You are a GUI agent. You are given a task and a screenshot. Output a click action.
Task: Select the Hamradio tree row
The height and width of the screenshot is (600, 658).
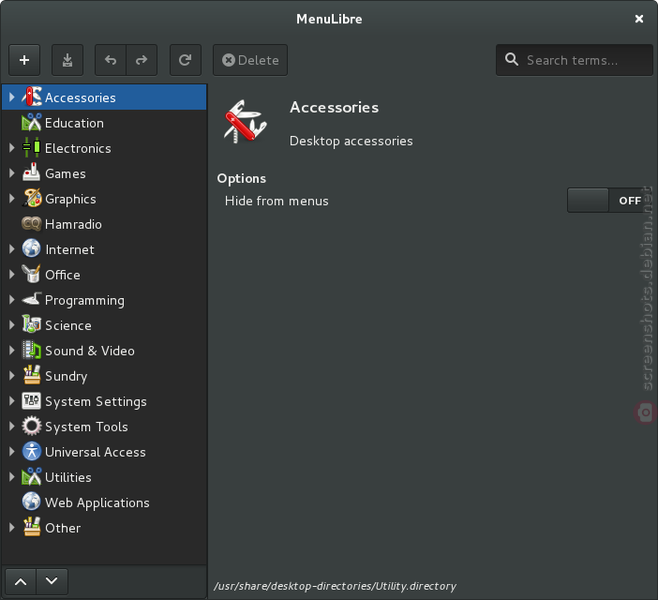pyautogui.click(x=104, y=224)
